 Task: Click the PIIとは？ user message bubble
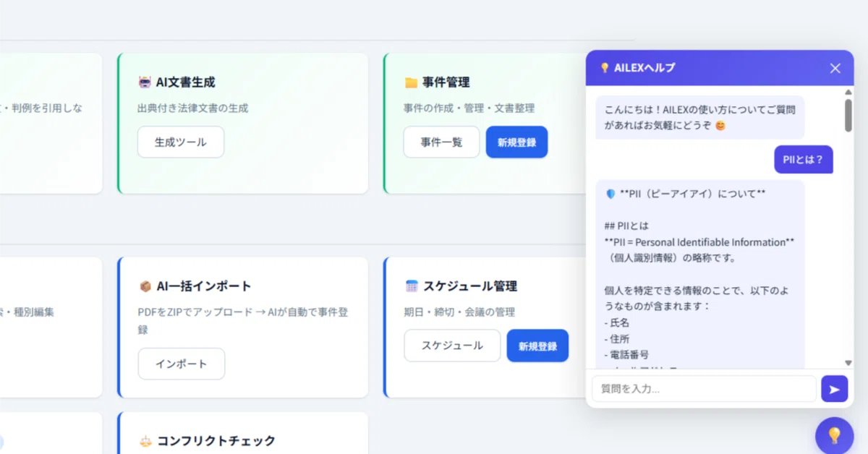point(804,160)
